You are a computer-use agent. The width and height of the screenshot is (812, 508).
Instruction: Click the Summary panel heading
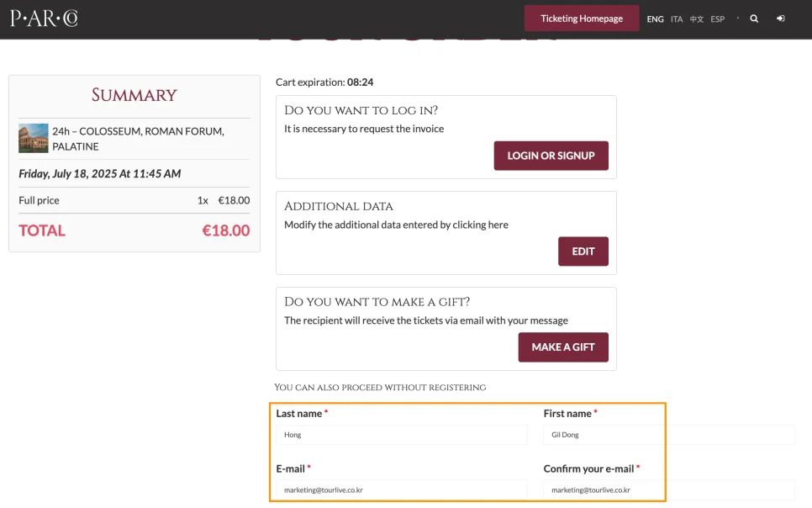[x=134, y=95]
